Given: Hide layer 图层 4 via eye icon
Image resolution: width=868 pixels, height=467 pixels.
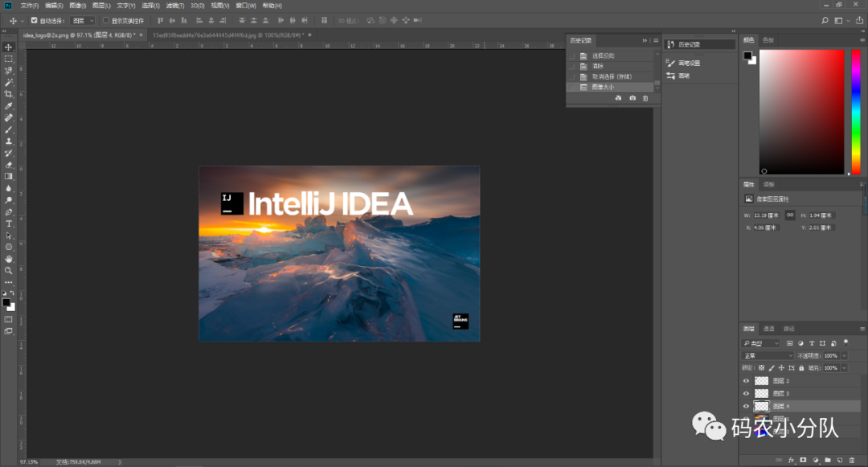Looking at the screenshot, I should coord(746,406).
